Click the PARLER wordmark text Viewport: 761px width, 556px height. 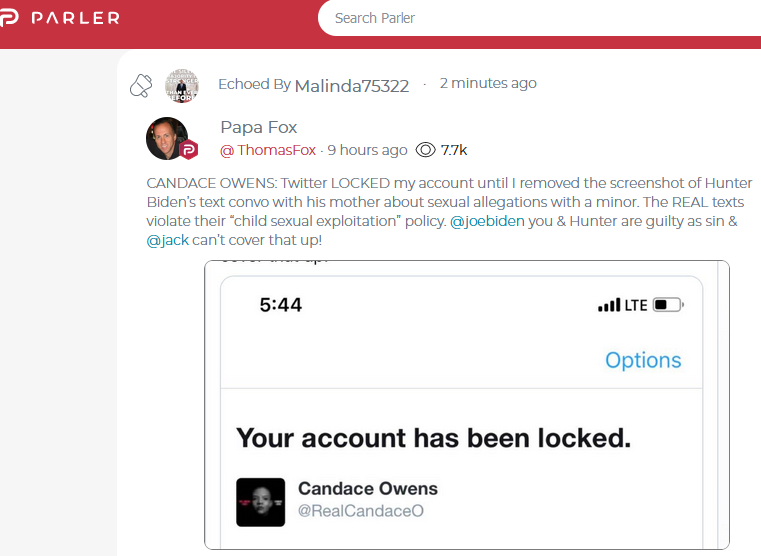(x=75, y=18)
